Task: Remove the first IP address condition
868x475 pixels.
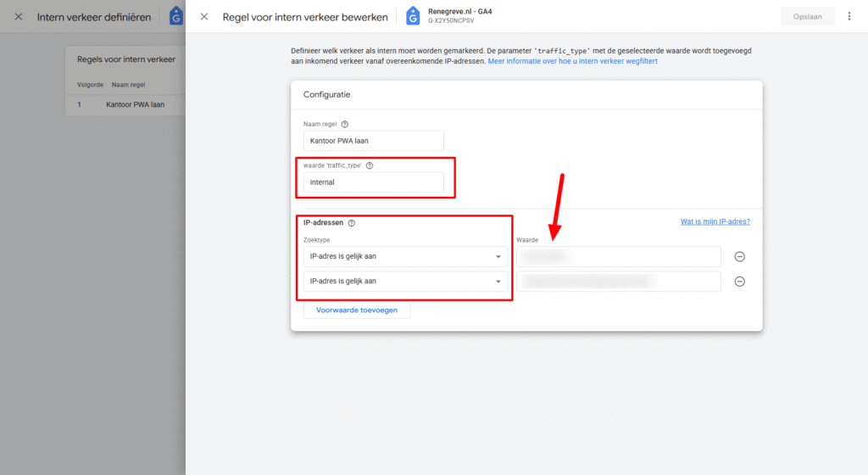Action: 739,257
